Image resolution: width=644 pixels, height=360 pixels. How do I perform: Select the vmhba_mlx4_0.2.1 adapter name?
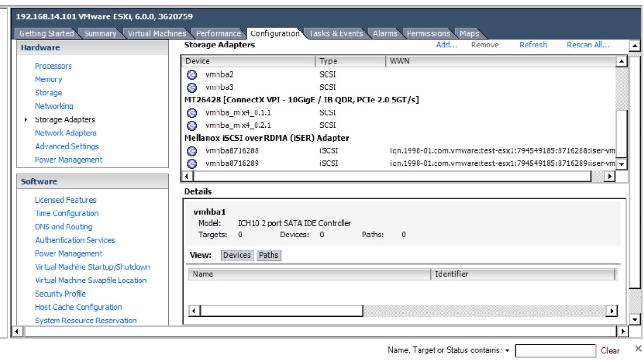point(230,125)
